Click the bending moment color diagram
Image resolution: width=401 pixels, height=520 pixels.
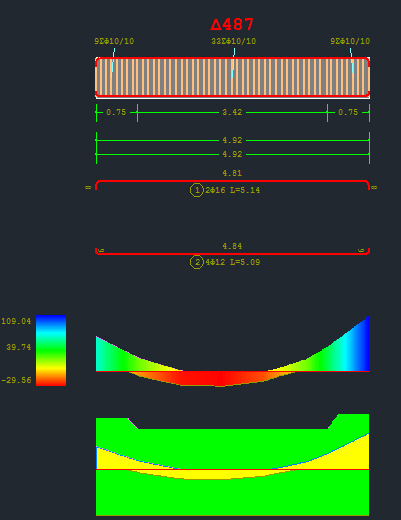(x=232, y=352)
